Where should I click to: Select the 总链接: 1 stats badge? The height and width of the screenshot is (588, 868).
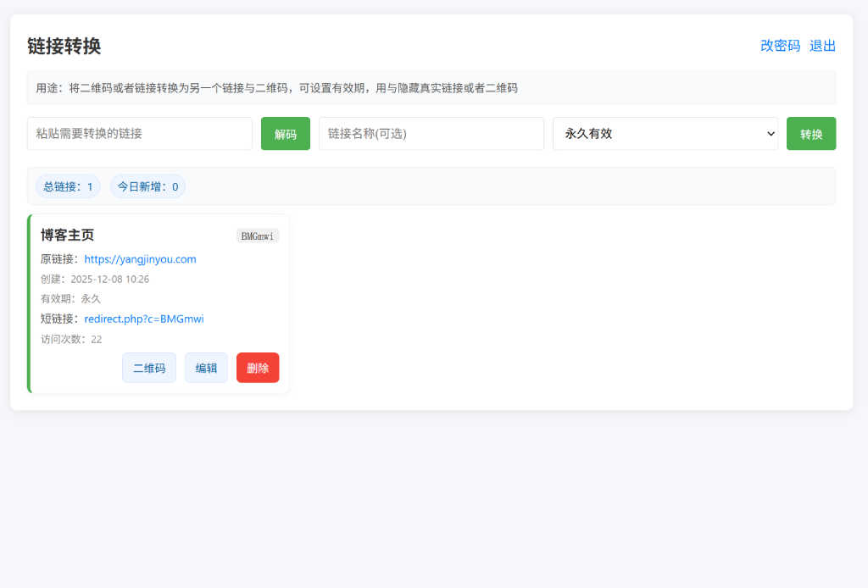(68, 186)
